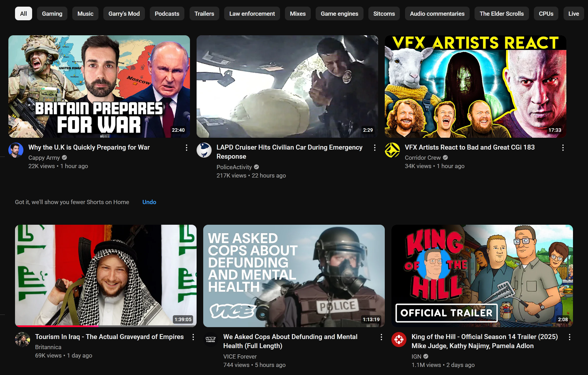588x375 pixels.
Task: Select the Garry's Mod filter chip
Action: coord(124,14)
